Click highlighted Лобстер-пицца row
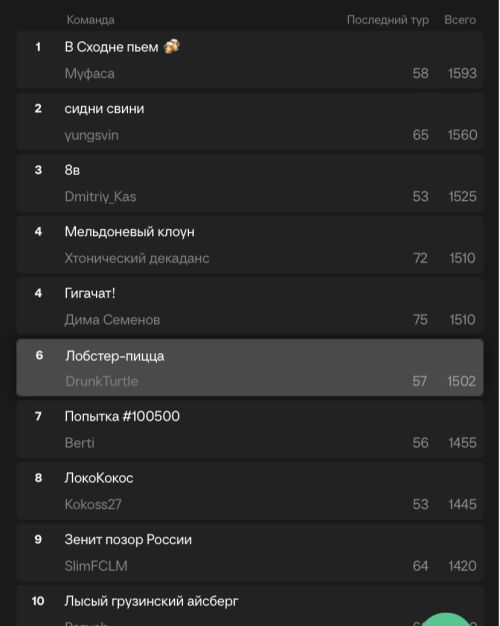Viewport: 500px width, 626px height. pos(250,368)
